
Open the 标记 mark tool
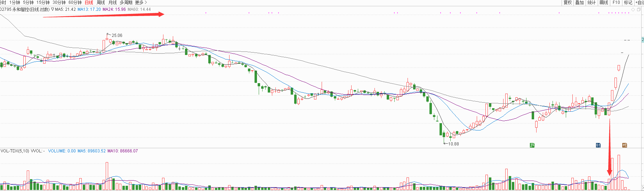[x=628, y=2]
